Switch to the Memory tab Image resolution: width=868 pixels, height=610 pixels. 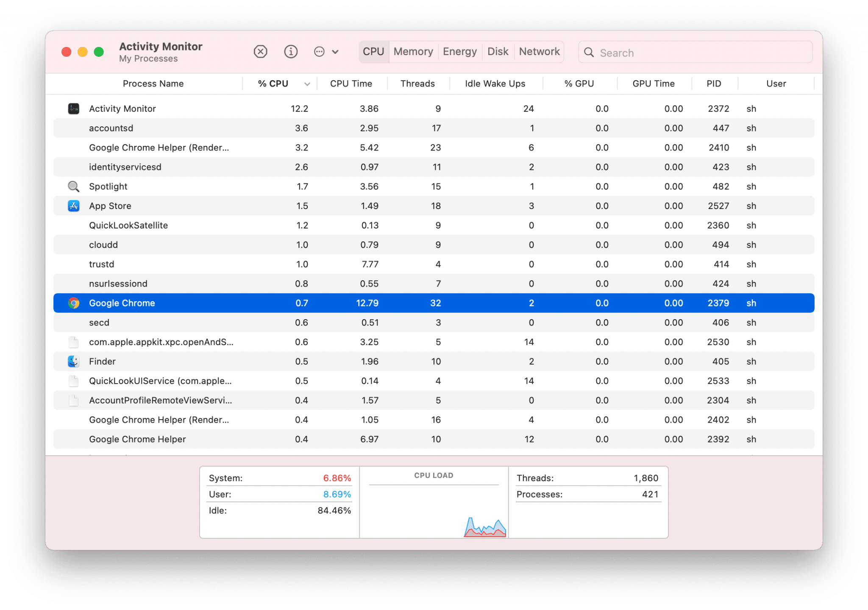pos(413,52)
